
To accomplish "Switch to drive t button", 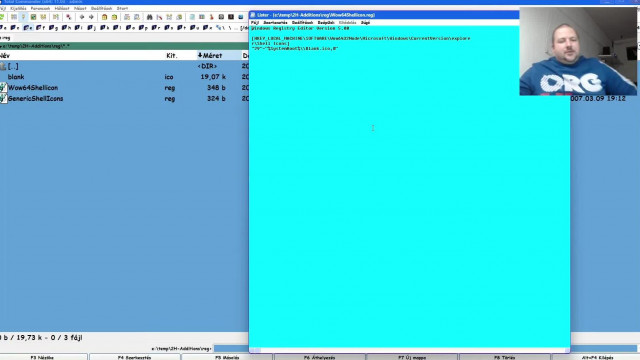I will (182, 28).
